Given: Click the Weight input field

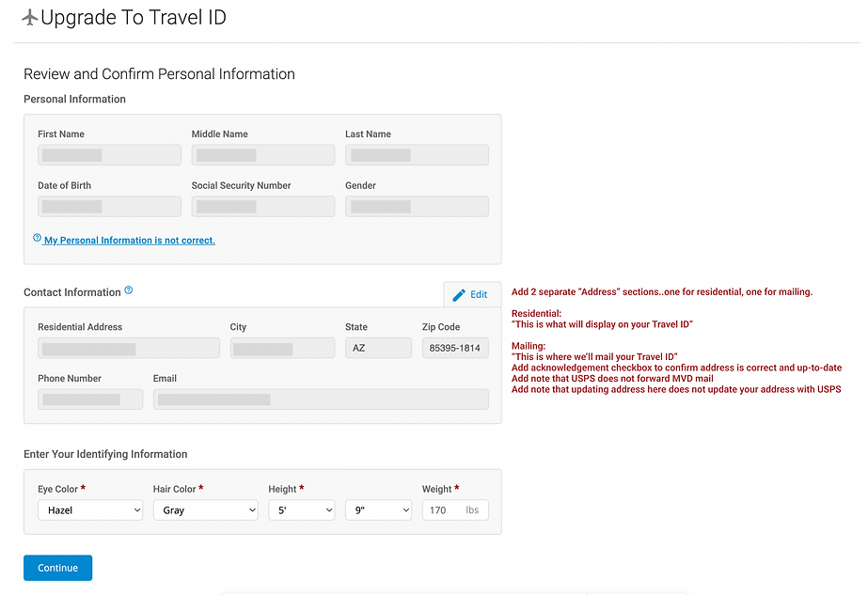Looking at the screenshot, I should tap(442, 510).
